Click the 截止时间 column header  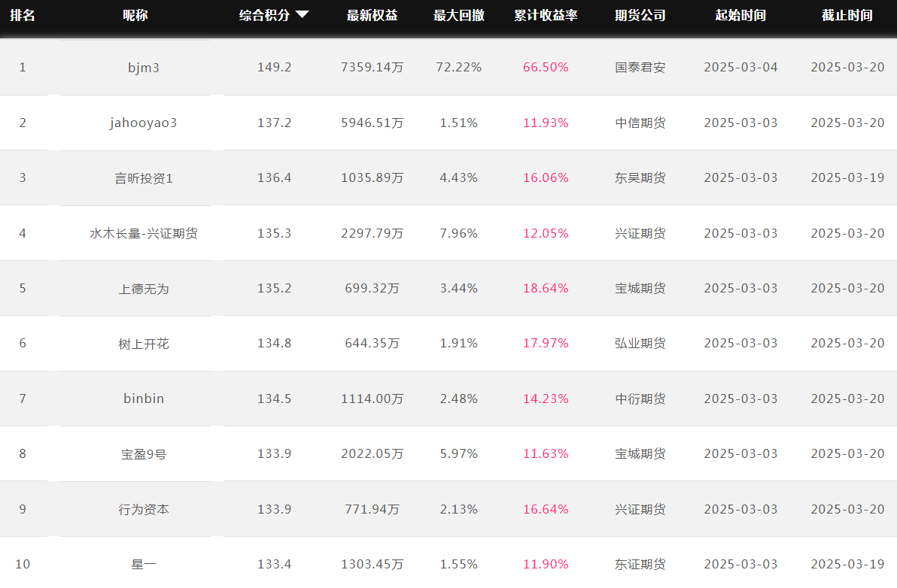847,16
